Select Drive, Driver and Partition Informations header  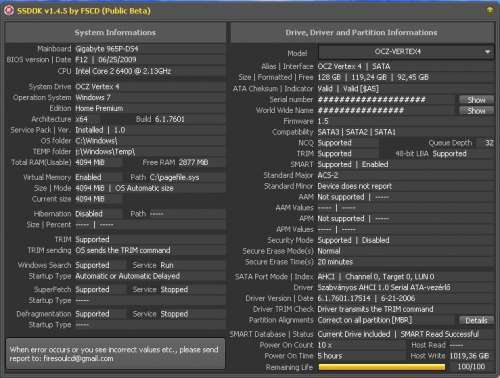click(361, 32)
